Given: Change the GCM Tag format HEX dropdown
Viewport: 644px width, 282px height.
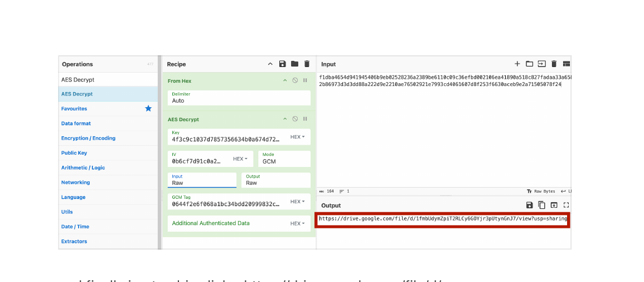Looking at the screenshot, I should coord(297,202).
